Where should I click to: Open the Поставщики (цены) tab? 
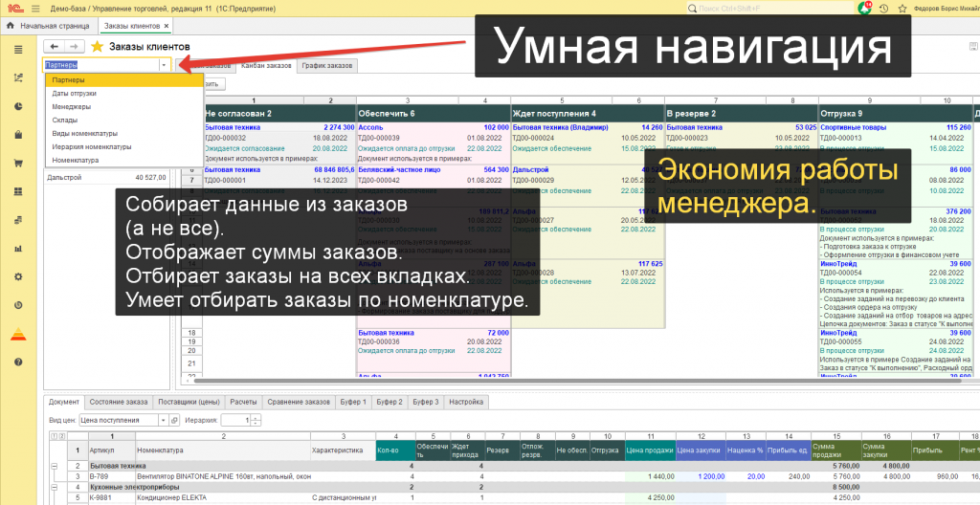click(x=189, y=402)
